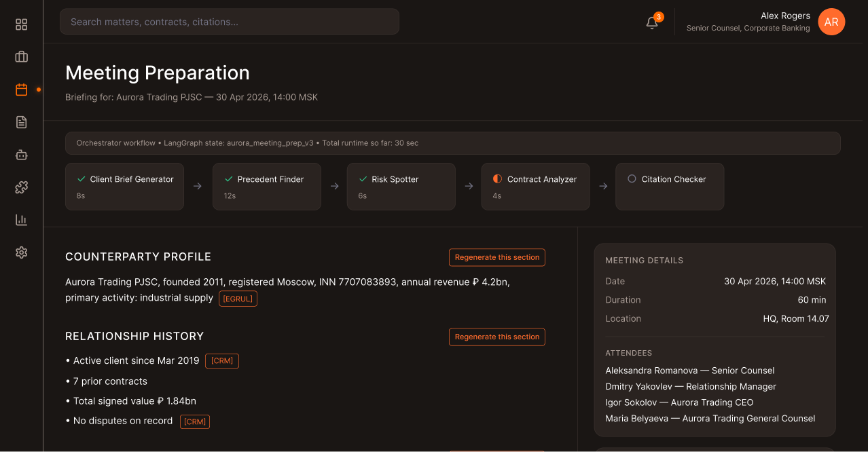Open the CRM tag beside No disputes
This screenshot has height=452, width=868.
pos(195,421)
